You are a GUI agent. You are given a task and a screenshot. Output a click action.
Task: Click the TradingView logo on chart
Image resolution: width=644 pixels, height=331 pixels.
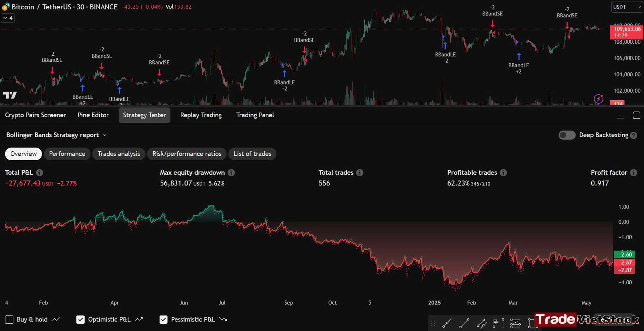click(10, 95)
